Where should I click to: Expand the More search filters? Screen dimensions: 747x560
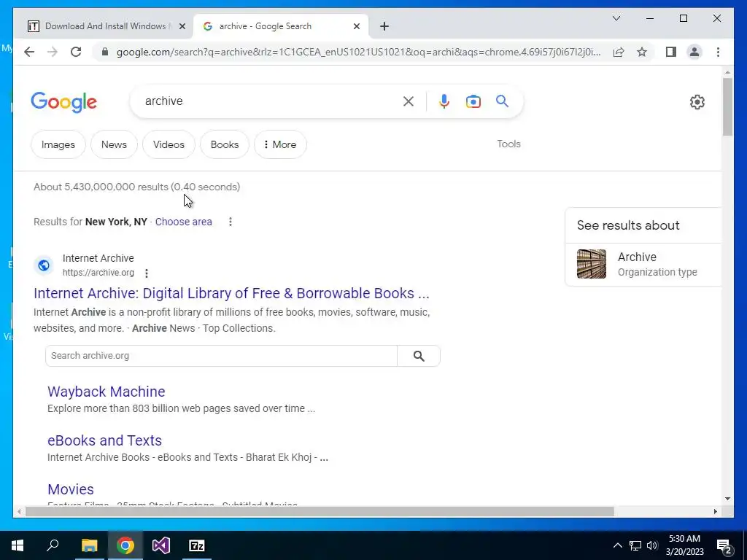pos(280,144)
